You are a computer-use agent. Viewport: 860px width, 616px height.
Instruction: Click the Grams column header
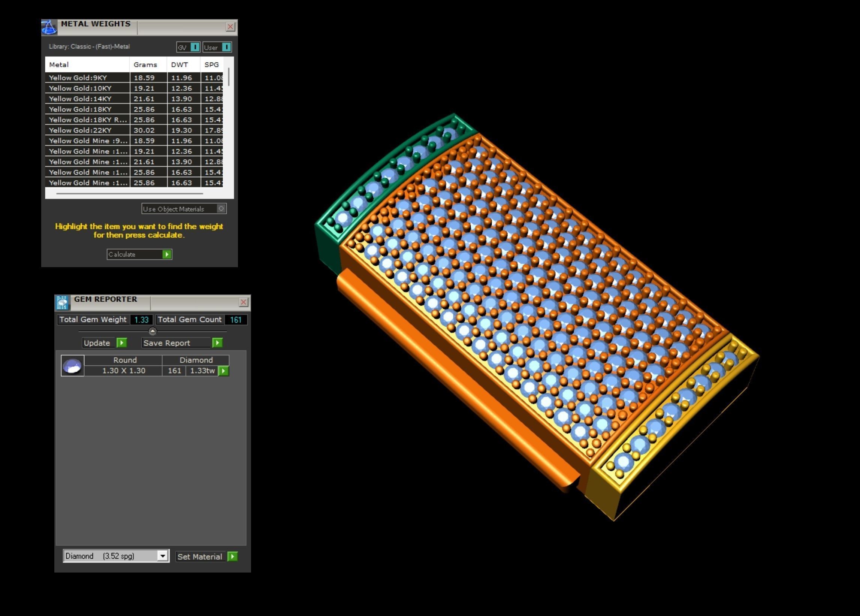(145, 64)
